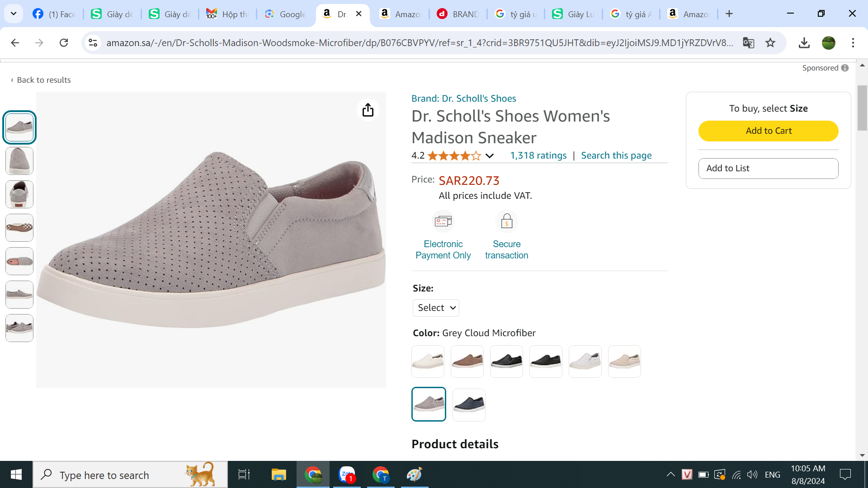Reload the page with refresh icon
868x488 pixels.
[x=64, y=43]
